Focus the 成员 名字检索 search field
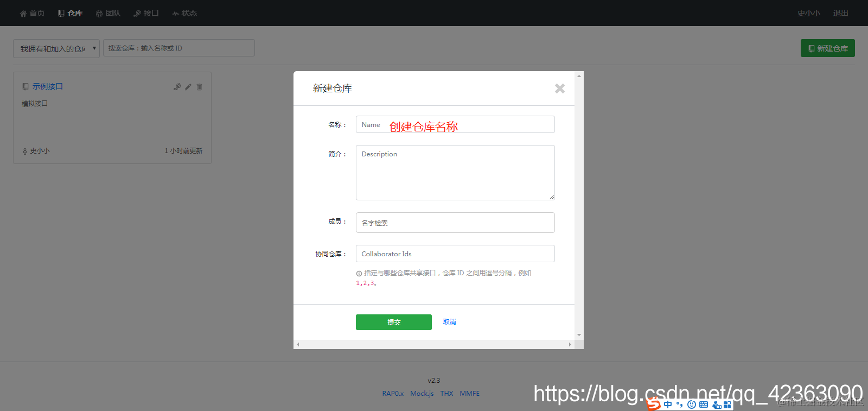This screenshot has height=411, width=868. click(455, 223)
